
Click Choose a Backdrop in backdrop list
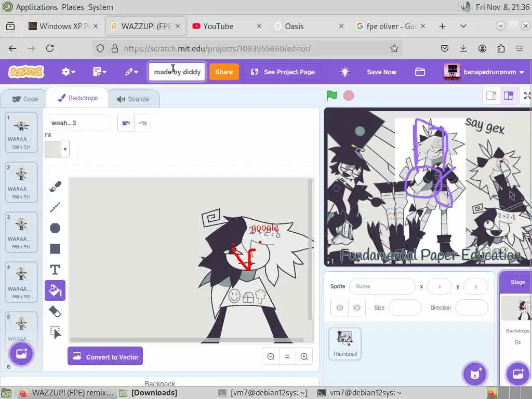(21, 353)
